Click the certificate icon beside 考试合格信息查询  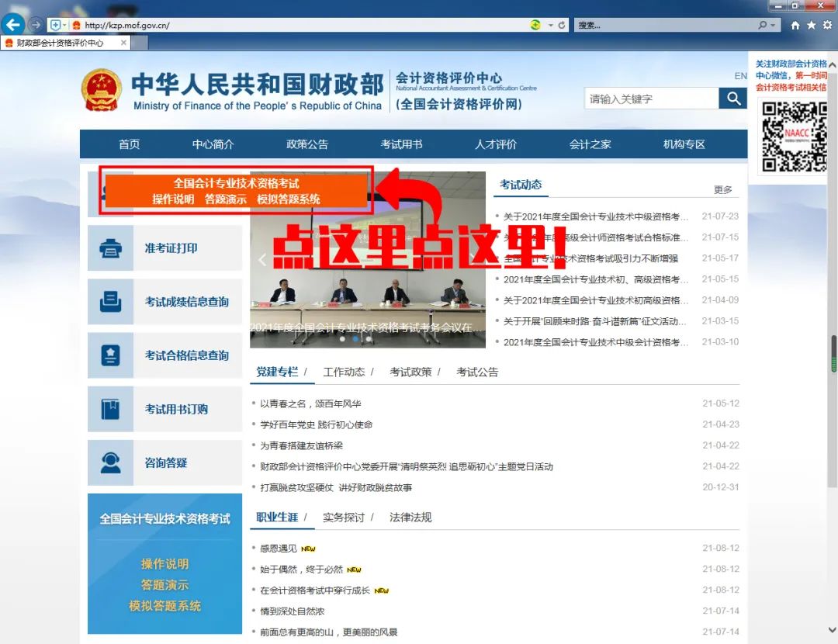pyautogui.click(x=111, y=355)
